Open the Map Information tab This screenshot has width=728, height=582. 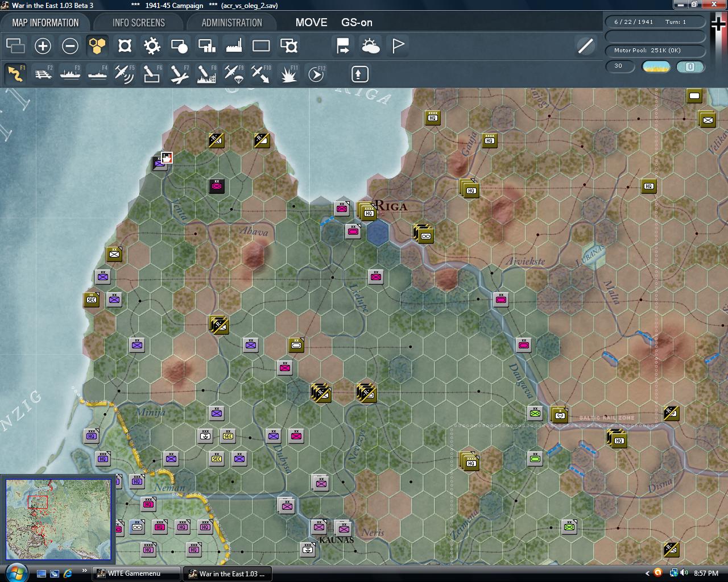(x=45, y=23)
